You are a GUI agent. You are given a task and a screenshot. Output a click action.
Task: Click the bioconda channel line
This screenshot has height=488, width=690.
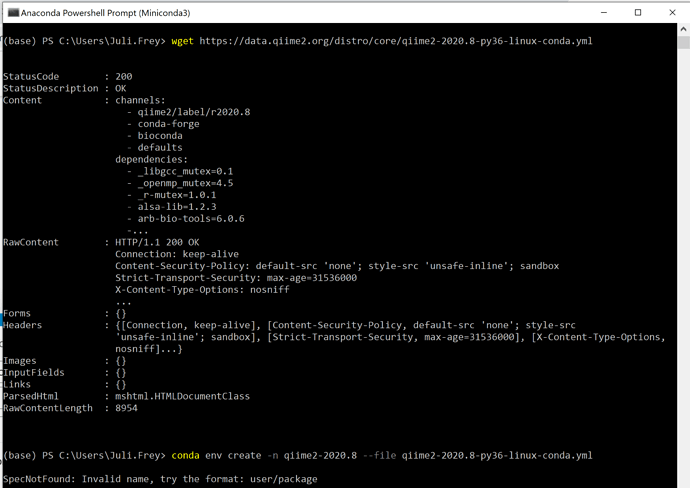click(x=155, y=136)
